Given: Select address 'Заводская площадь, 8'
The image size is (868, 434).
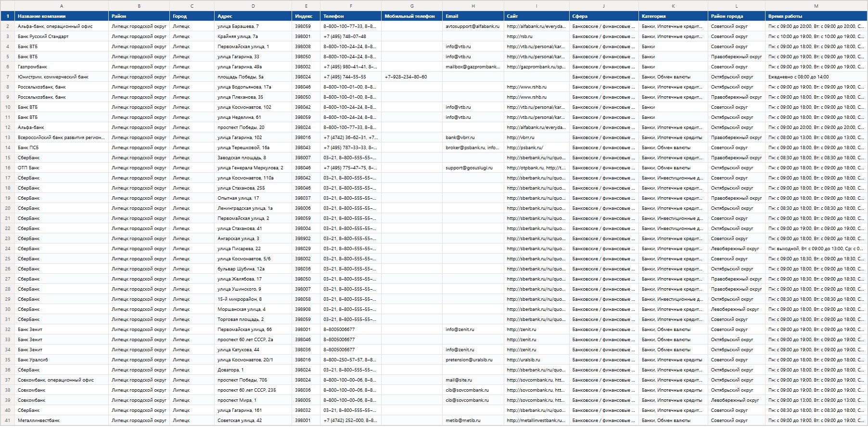Looking at the screenshot, I should pyautogui.click(x=253, y=158).
